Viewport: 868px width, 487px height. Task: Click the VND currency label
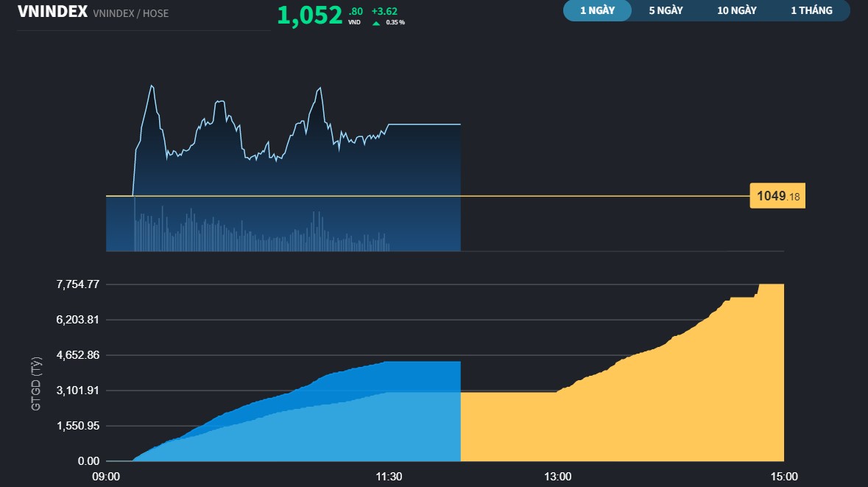click(353, 22)
